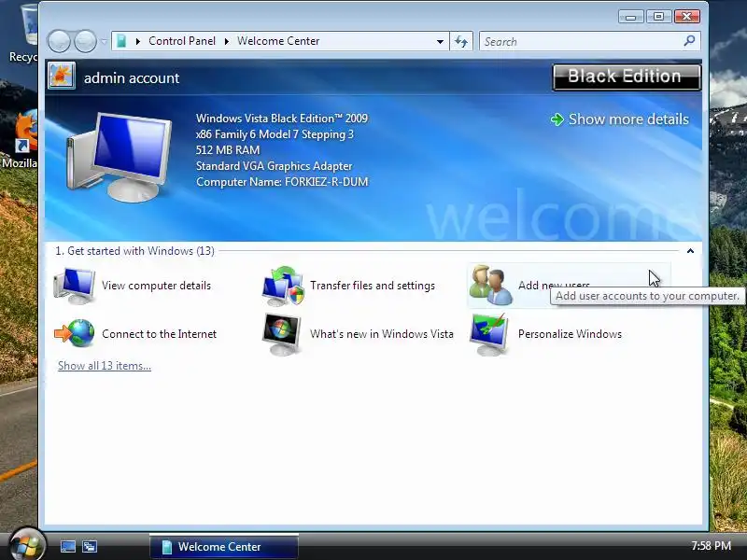Viewport: 747px width, 560px height.
Task: Open the View computer details icon
Action: click(x=74, y=286)
